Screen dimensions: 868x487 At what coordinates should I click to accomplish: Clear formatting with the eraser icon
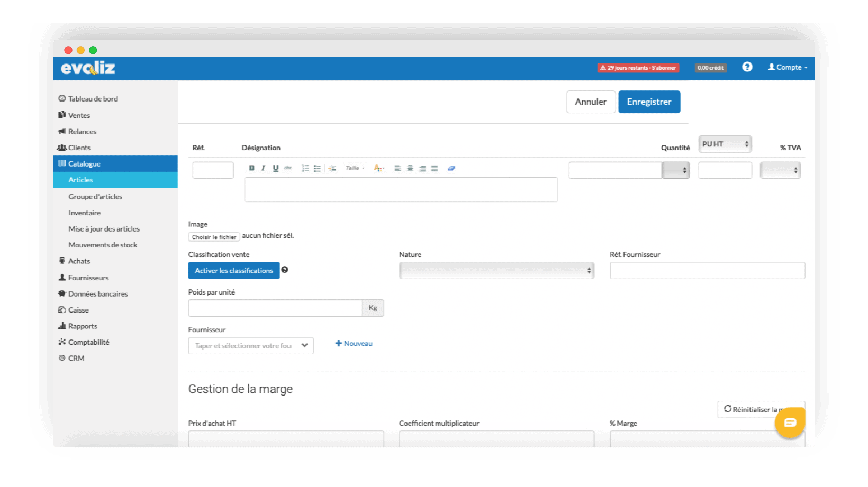(451, 168)
